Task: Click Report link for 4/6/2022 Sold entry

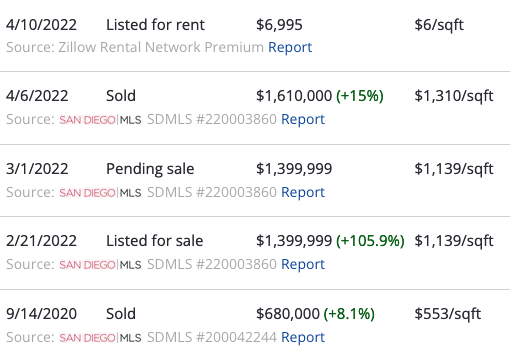Action: [x=303, y=119]
